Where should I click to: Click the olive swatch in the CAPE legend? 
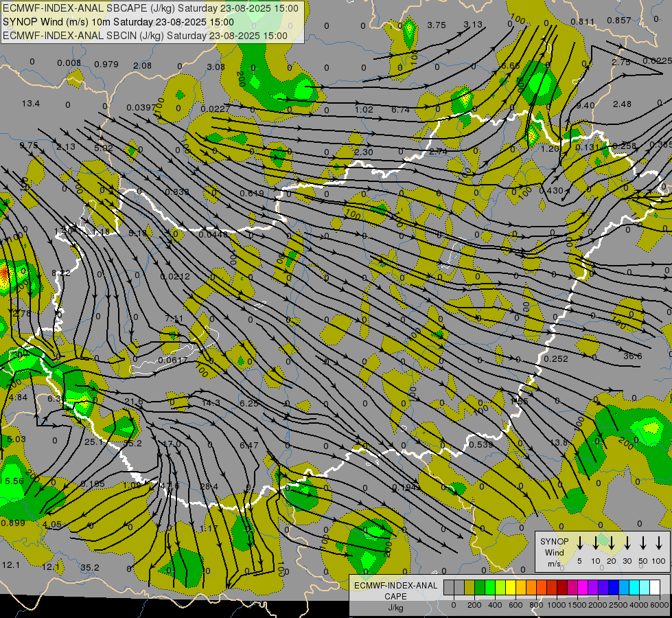point(470,588)
